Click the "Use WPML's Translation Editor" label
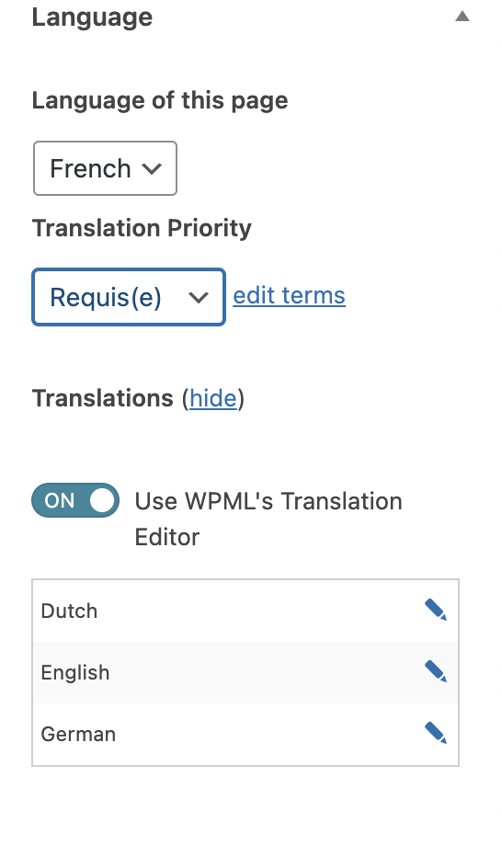502x868 pixels. tap(268, 519)
